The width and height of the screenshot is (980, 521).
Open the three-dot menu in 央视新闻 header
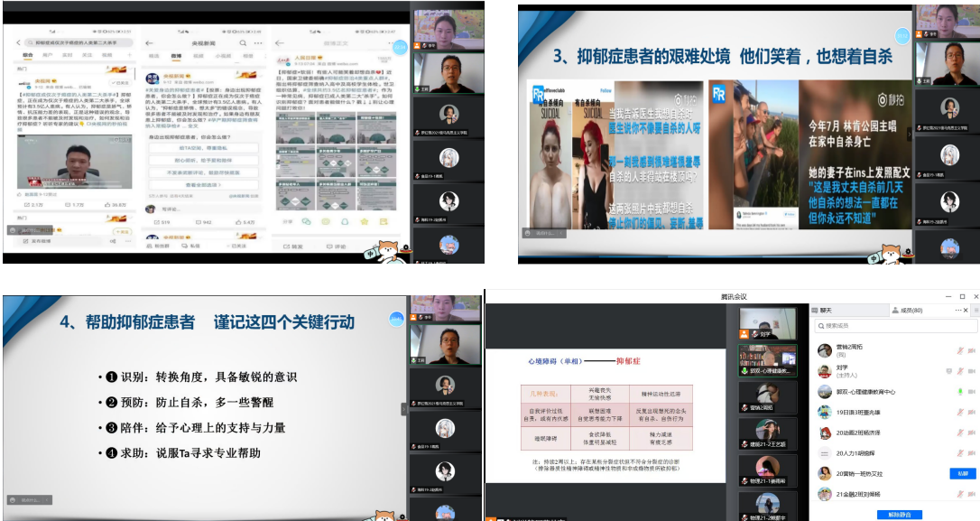click(x=257, y=43)
